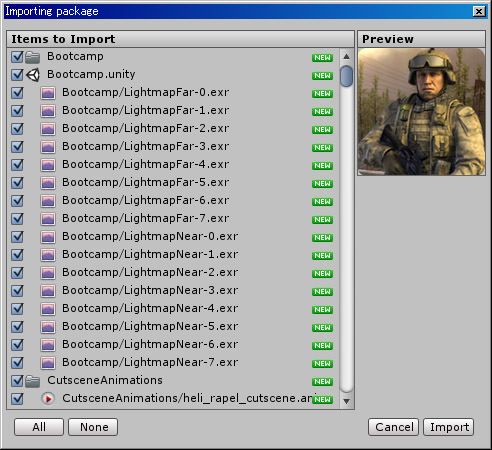Select all items with the All button
The width and height of the screenshot is (492, 450).
click(x=39, y=427)
